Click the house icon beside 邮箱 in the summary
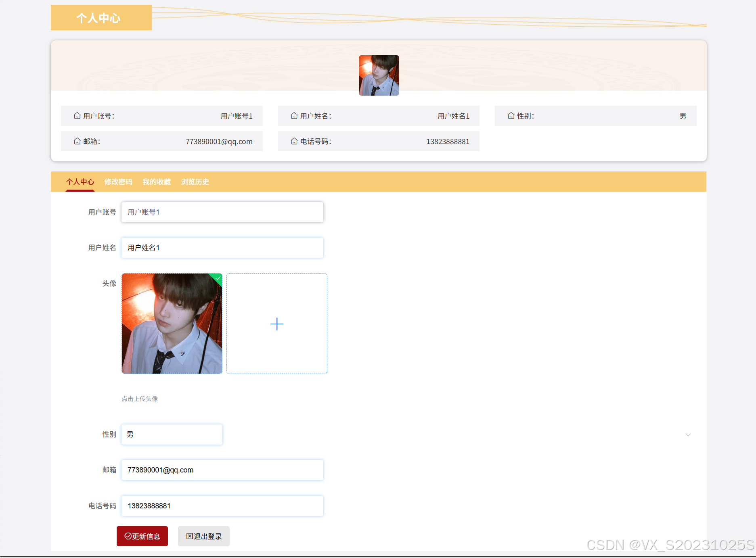The image size is (756, 558). 77,141
